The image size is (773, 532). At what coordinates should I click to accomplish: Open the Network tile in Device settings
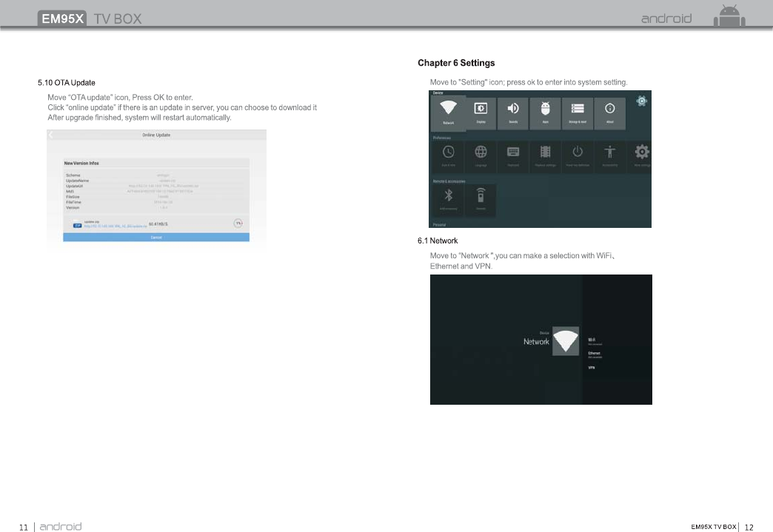coord(448,113)
